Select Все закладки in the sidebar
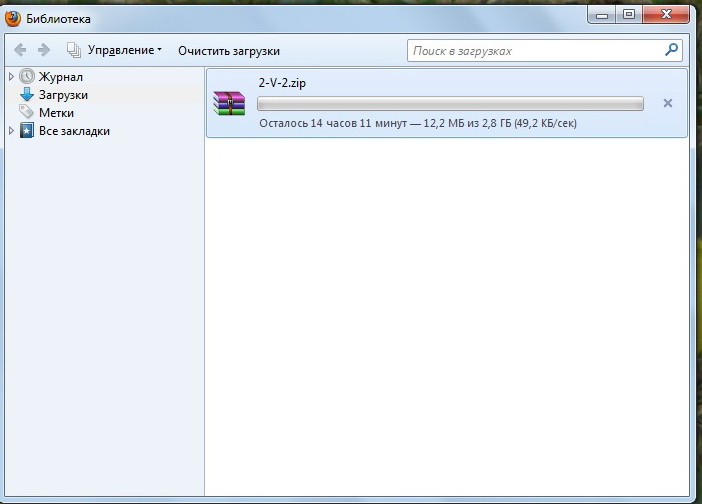The width and height of the screenshot is (702, 504). (74, 131)
